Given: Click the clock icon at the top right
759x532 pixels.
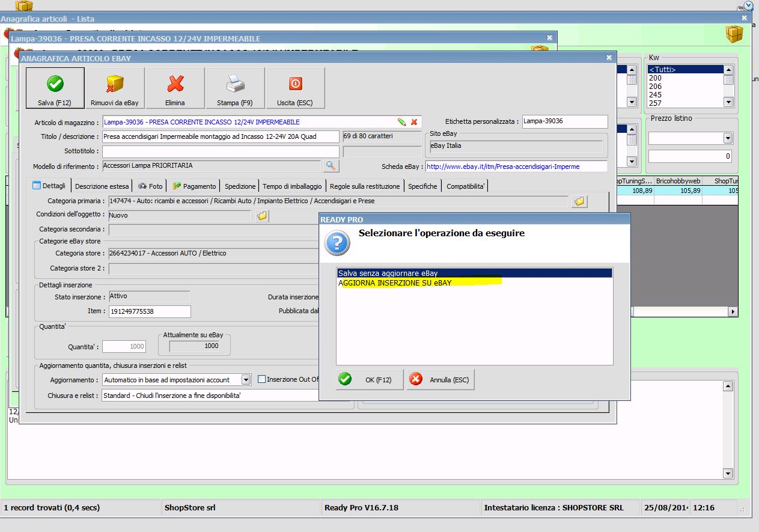Looking at the screenshot, I should click(748, 6).
